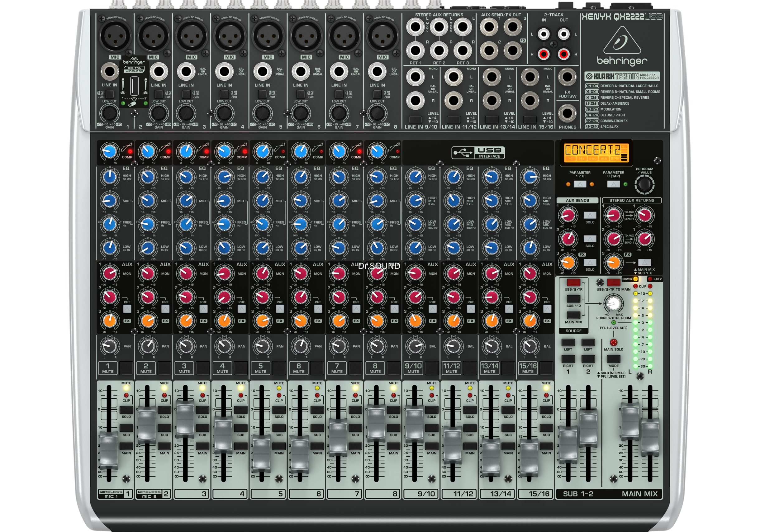This screenshot has width=760, height=532.
Task: Click the 2-TRACK IN left white RCA jack
Action: (544, 34)
